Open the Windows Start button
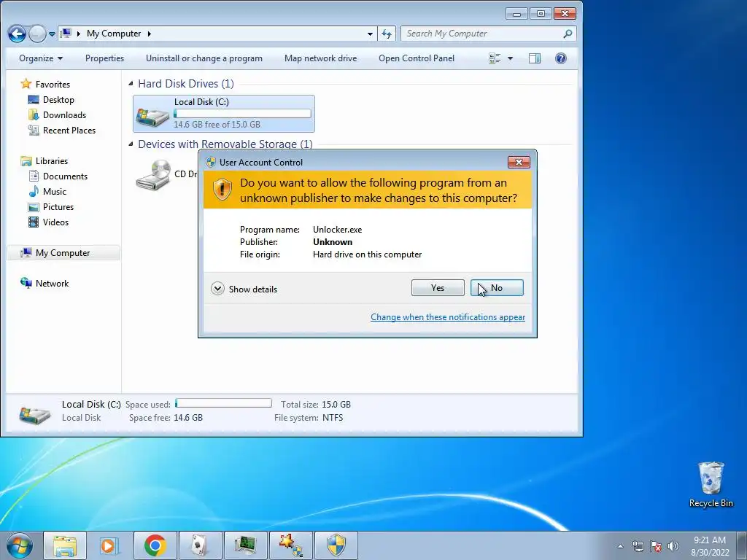The image size is (747, 560). 19,545
